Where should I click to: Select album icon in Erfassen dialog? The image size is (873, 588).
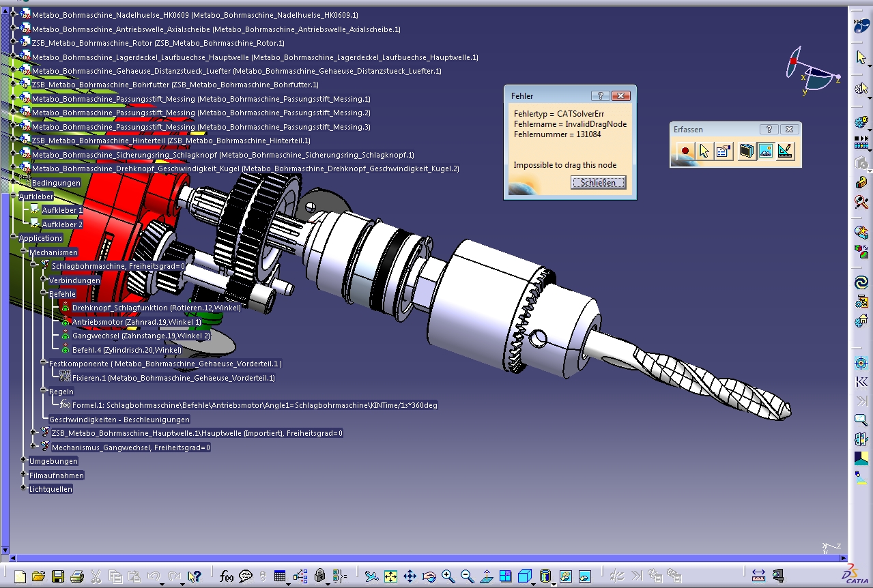[747, 151]
